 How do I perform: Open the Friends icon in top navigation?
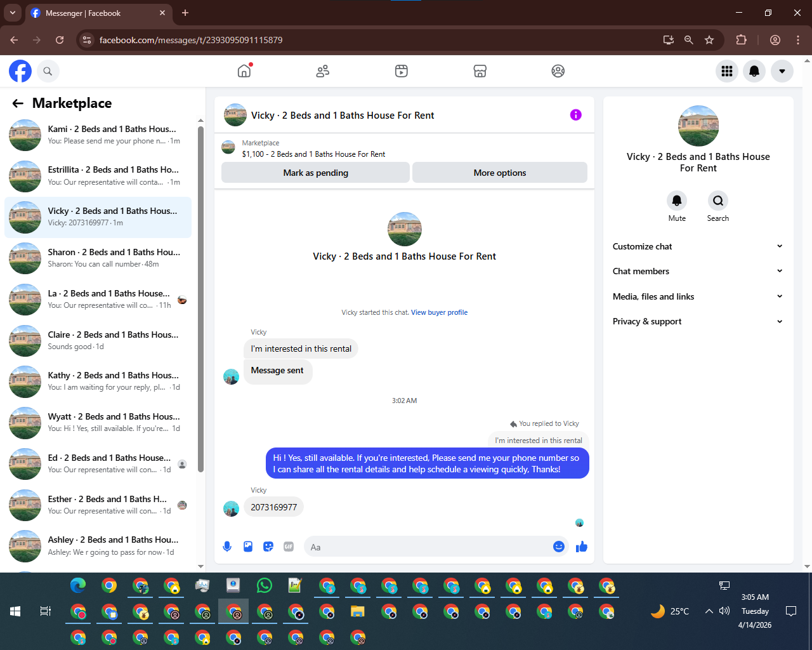[323, 71]
